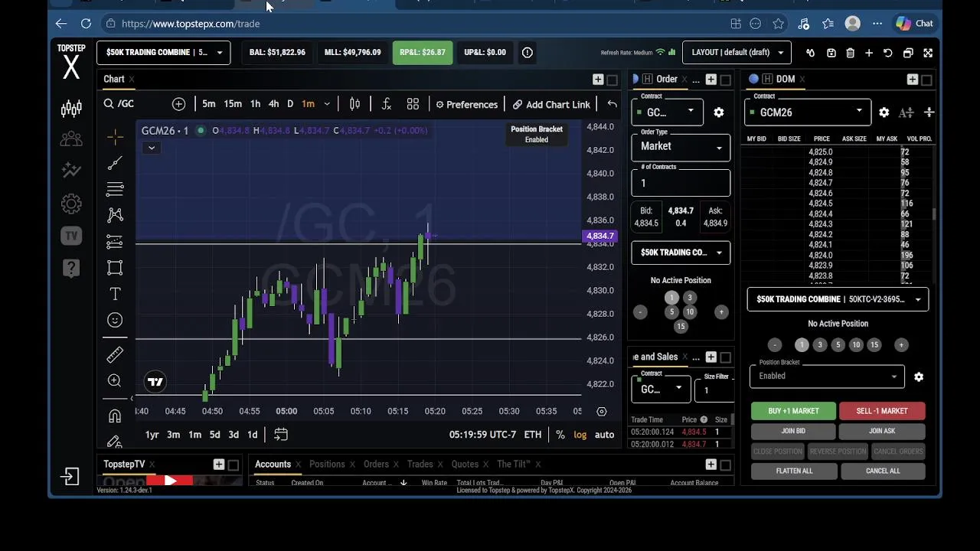
Task: Switch to the Orders tab
Action: 376,465
